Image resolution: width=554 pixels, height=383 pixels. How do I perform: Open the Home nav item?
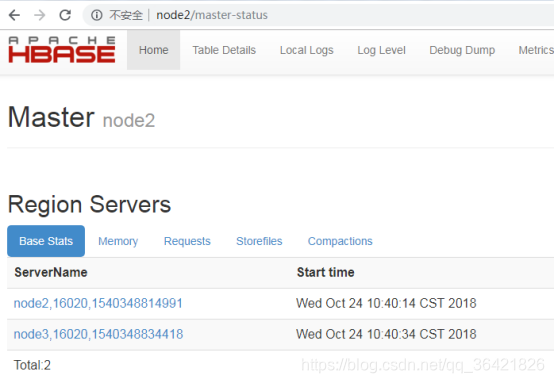(153, 50)
